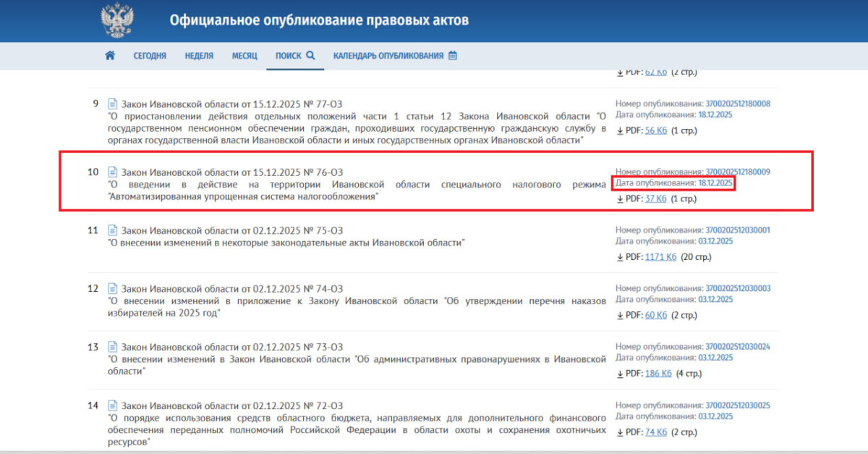Click publication date of law № 74-ОЗ
Viewport: 868px width, 454px height.
716,299
